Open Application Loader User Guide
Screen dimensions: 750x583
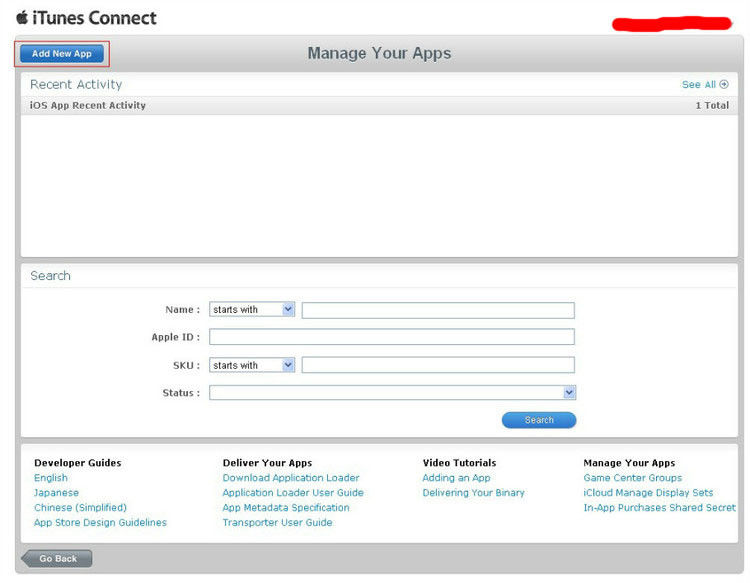293,493
